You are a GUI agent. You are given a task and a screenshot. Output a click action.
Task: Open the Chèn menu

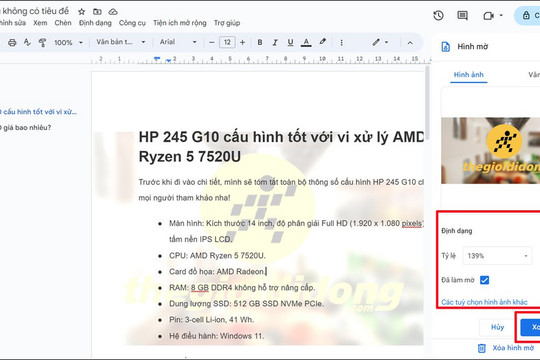tap(63, 23)
